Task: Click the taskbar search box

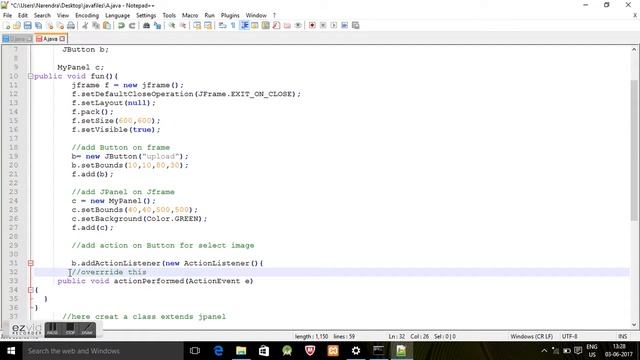Action: (103, 351)
